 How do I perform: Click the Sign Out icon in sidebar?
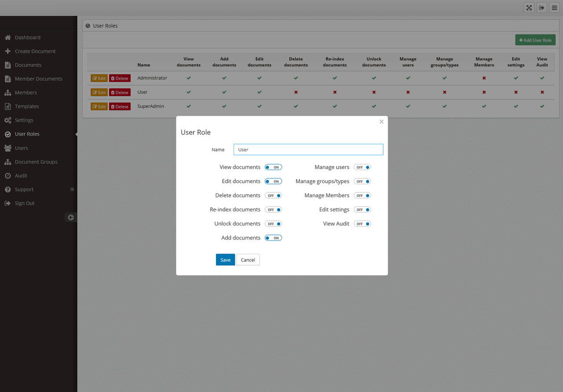pyautogui.click(x=7, y=203)
